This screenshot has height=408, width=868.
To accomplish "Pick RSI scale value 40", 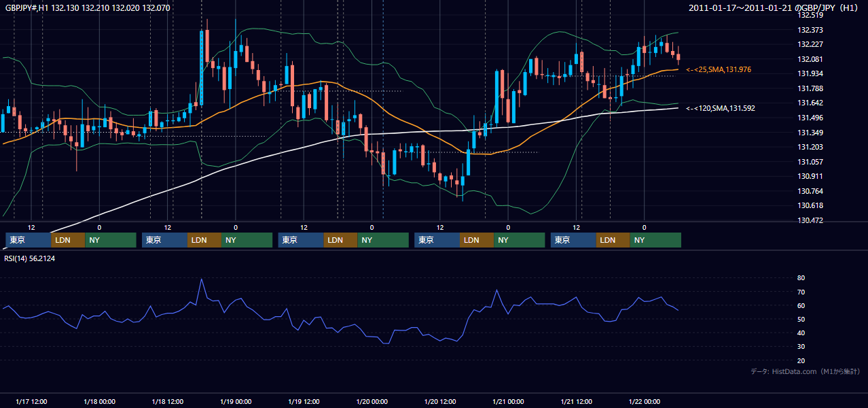I will click(x=801, y=333).
